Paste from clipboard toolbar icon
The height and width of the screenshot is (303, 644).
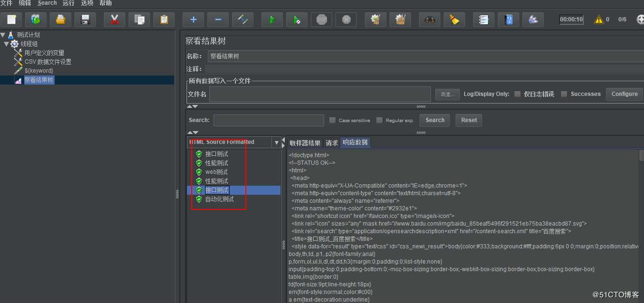(x=164, y=19)
